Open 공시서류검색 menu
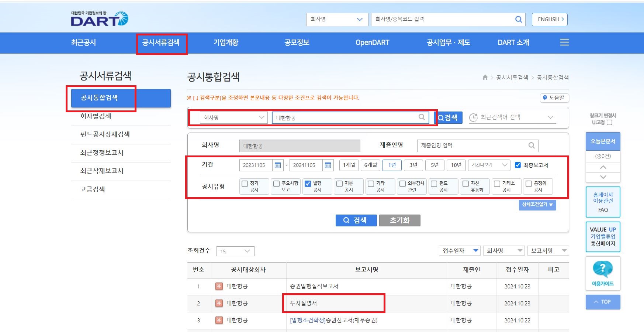Viewport: 644px width, 332px height. click(x=161, y=42)
